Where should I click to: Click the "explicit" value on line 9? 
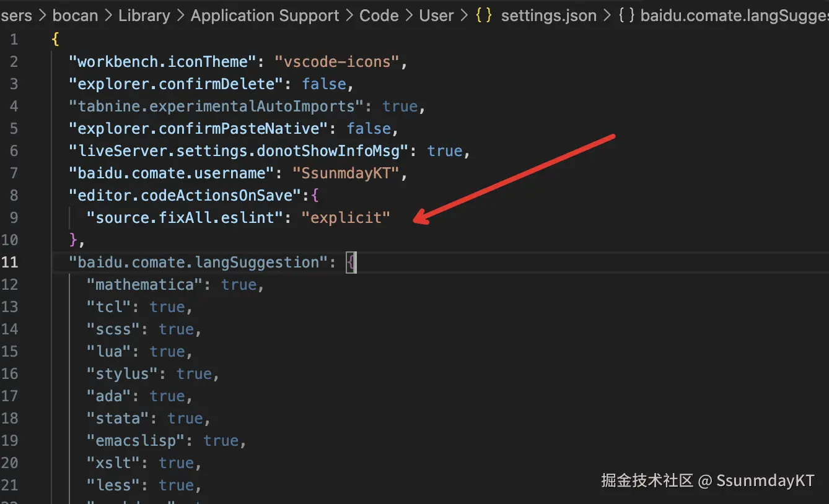click(346, 217)
